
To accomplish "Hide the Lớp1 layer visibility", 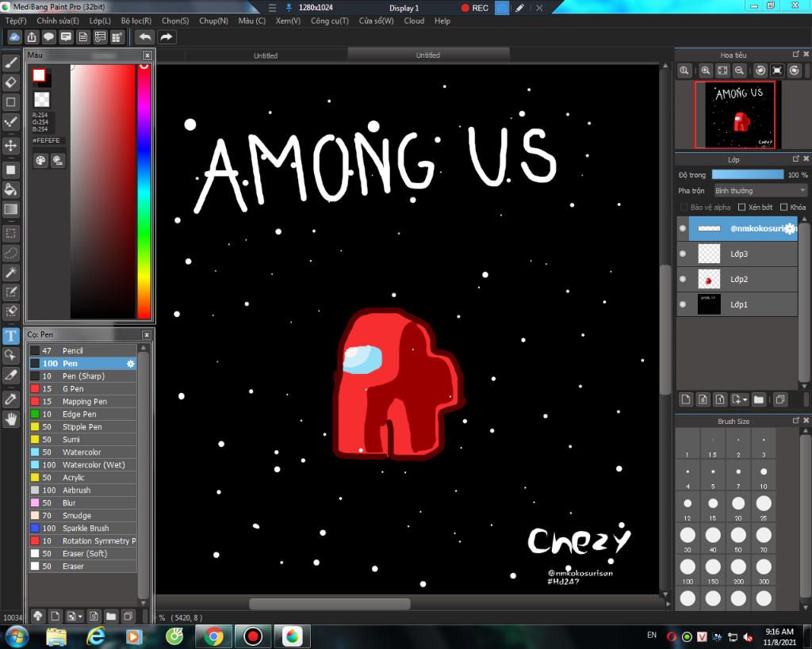I will pyautogui.click(x=683, y=304).
